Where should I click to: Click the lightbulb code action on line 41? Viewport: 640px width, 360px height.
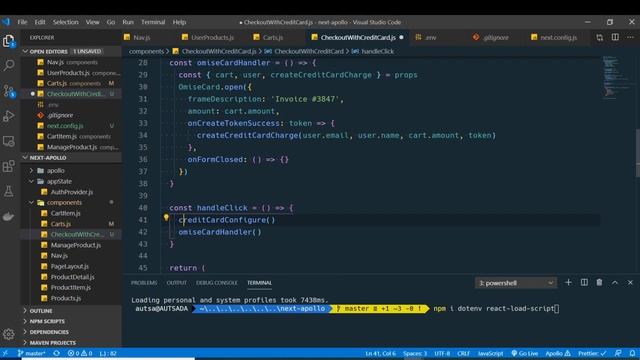[x=166, y=218]
